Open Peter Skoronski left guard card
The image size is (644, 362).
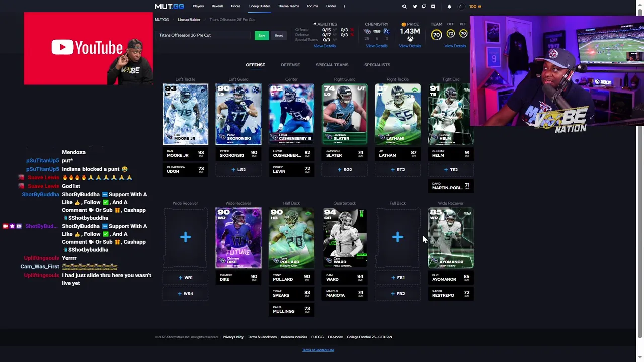point(238,114)
